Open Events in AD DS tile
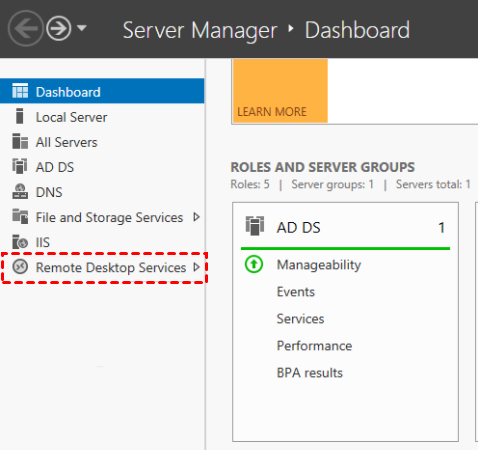The height and width of the screenshot is (450, 478). click(x=296, y=292)
